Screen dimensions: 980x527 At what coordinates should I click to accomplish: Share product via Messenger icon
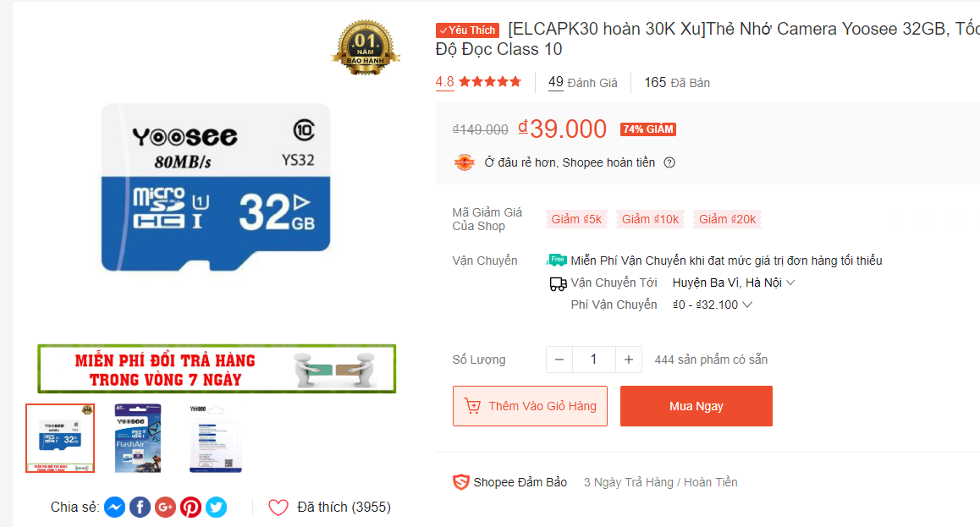point(114,507)
